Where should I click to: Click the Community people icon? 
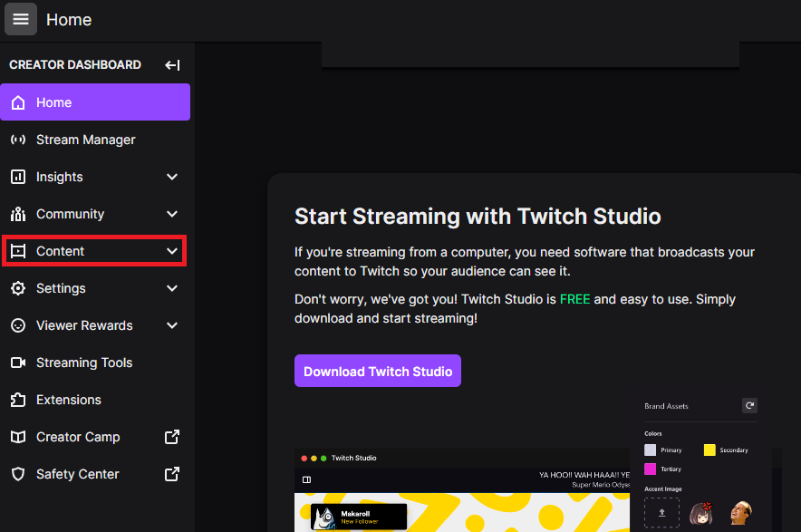coord(18,214)
